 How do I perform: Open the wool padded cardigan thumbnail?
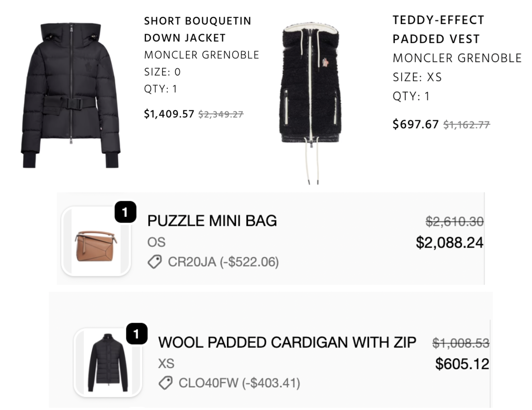[108, 363]
